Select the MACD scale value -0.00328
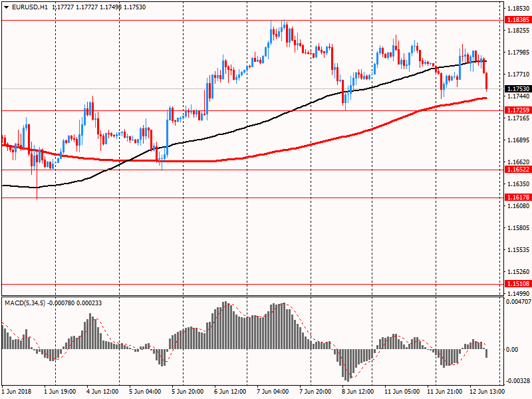532x399 pixels. [519, 381]
